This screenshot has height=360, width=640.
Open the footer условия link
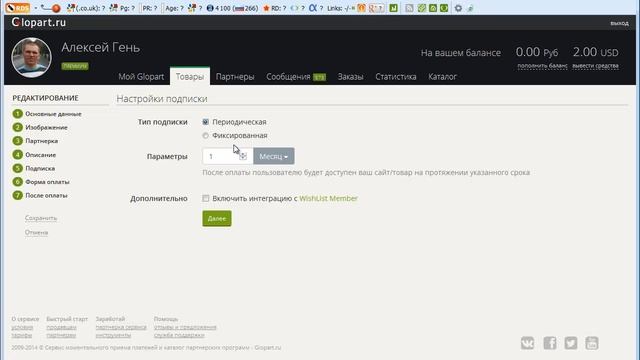[22, 327]
